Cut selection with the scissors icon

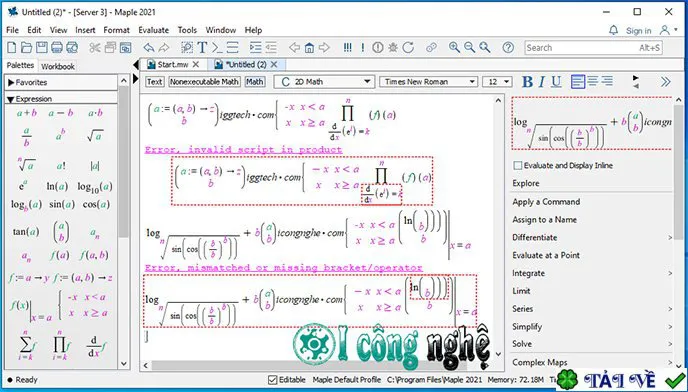point(95,47)
